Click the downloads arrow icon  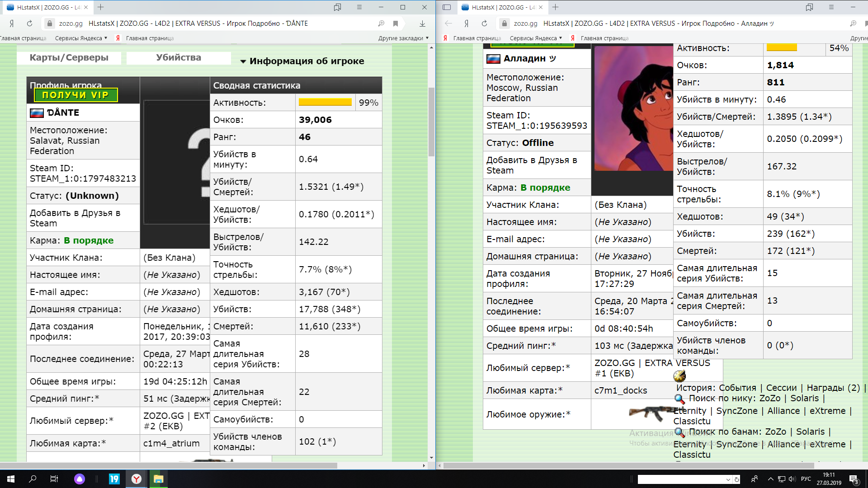(422, 23)
